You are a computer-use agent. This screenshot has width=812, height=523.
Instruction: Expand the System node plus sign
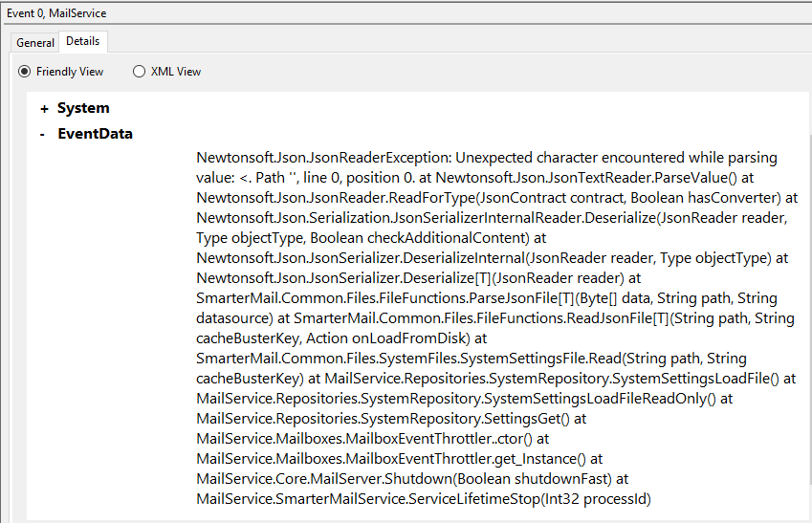44,109
